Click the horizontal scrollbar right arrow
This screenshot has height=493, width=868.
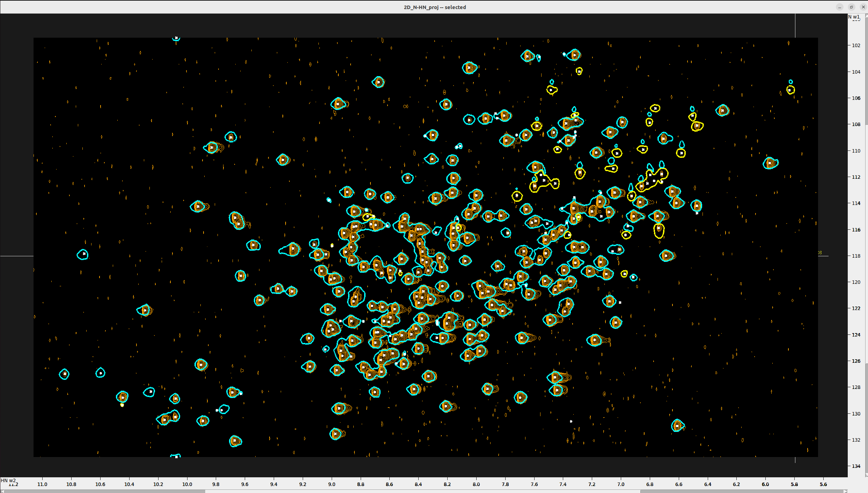(845, 491)
